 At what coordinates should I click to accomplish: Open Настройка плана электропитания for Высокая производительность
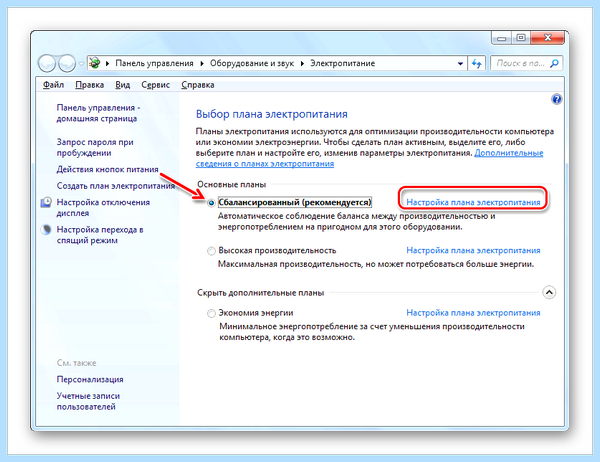473,251
